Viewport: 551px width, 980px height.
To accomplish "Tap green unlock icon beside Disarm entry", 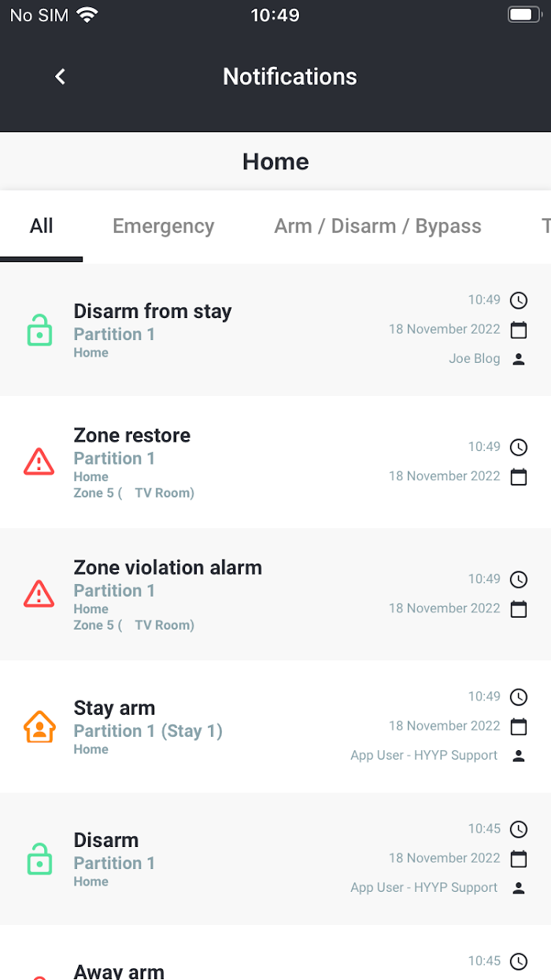I will pos(39,859).
